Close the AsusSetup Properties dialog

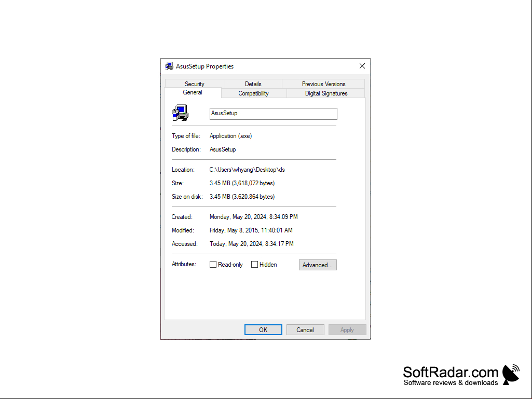click(362, 66)
